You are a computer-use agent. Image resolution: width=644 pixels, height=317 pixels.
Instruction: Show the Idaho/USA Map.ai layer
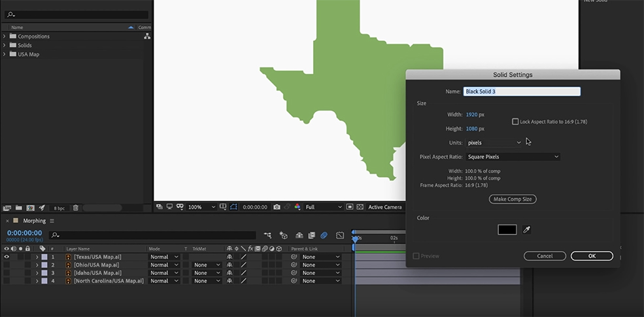(7, 273)
